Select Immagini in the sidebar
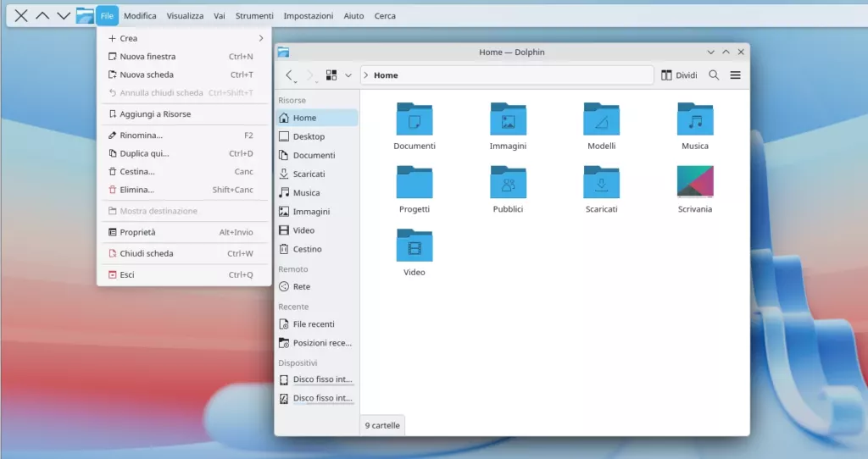This screenshot has height=459, width=868. [x=317, y=212]
